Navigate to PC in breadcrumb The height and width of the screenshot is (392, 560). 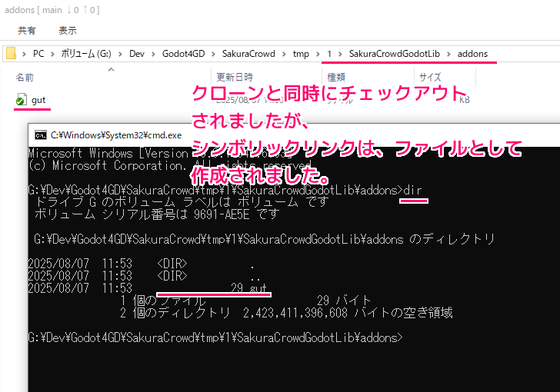[x=38, y=54]
